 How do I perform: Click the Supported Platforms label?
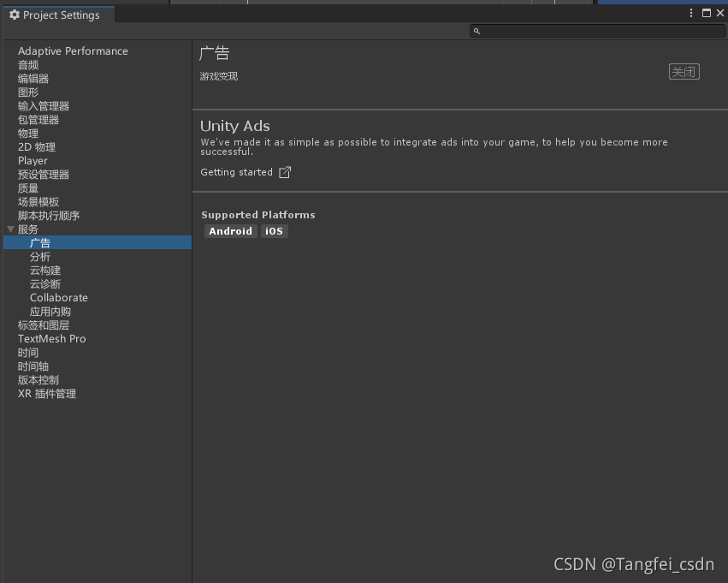[258, 215]
